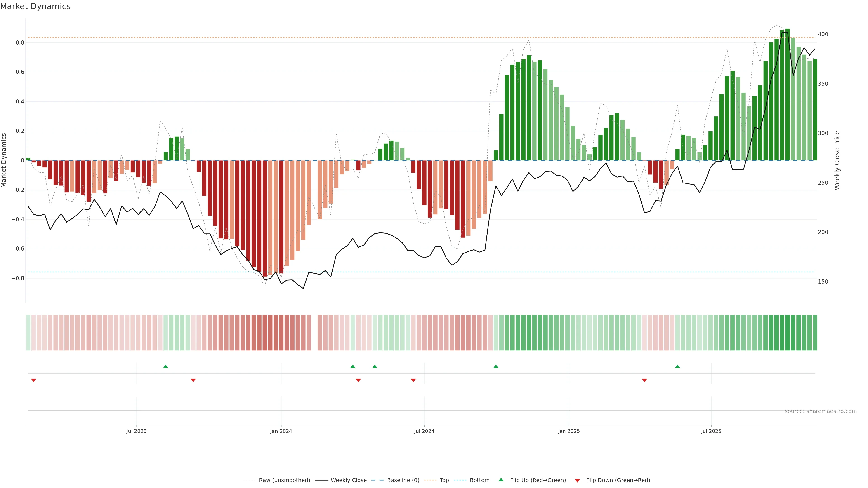
Task: Toggle the Weekly Close legend entry
Action: (x=348, y=480)
